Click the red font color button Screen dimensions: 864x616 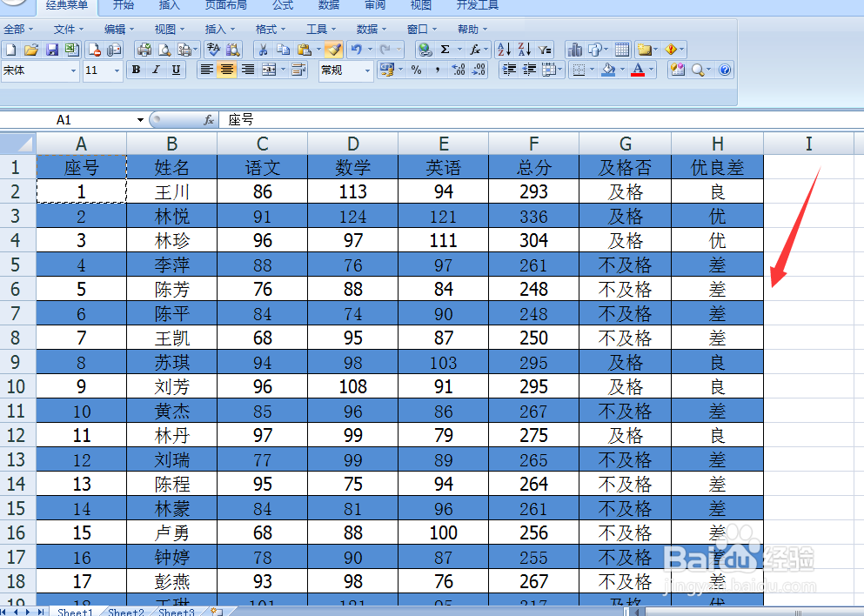pyautogui.click(x=638, y=70)
